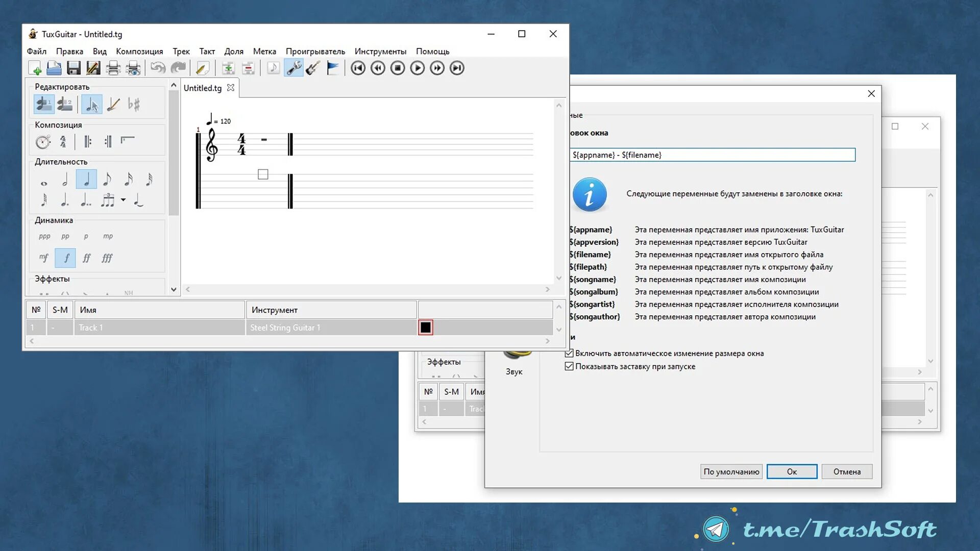The height and width of the screenshot is (551, 980).
Task: Select whole note duration
Action: pos(44,183)
